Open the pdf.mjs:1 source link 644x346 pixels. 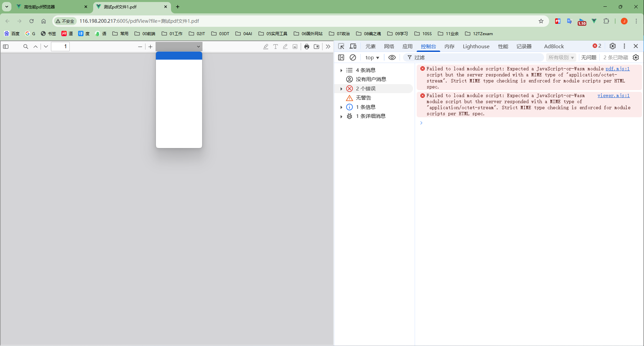coord(618,69)
